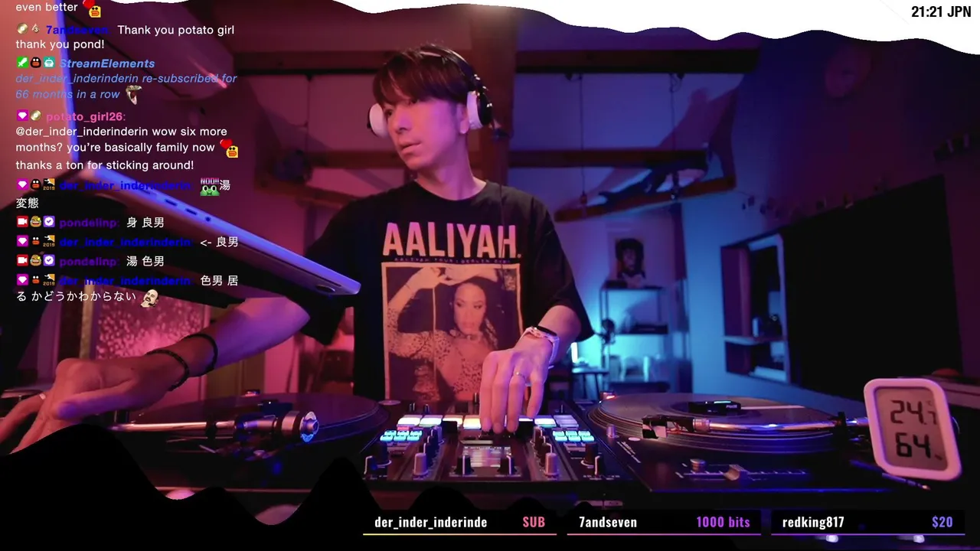Click the '@der_inder_inderinderin' mention in potato_girl26's message
Viewport: 980px width, 551px height.
[x=82, y=132]
